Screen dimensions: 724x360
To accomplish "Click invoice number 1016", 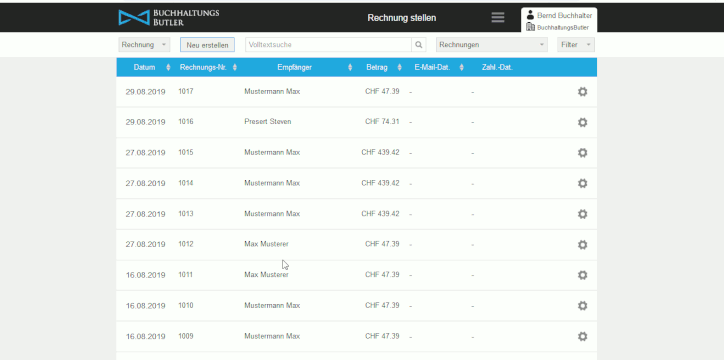I will point(186,122).
